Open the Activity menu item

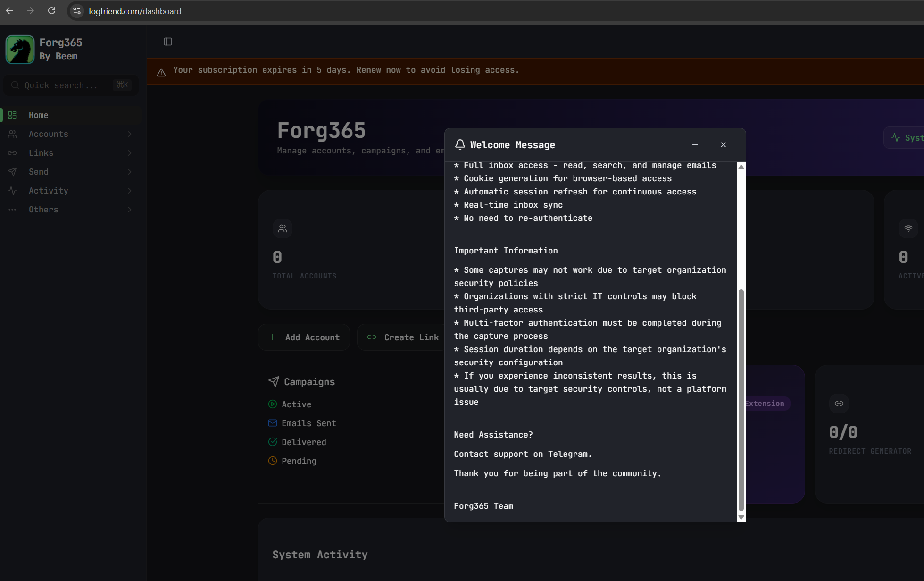click(71, 191)
